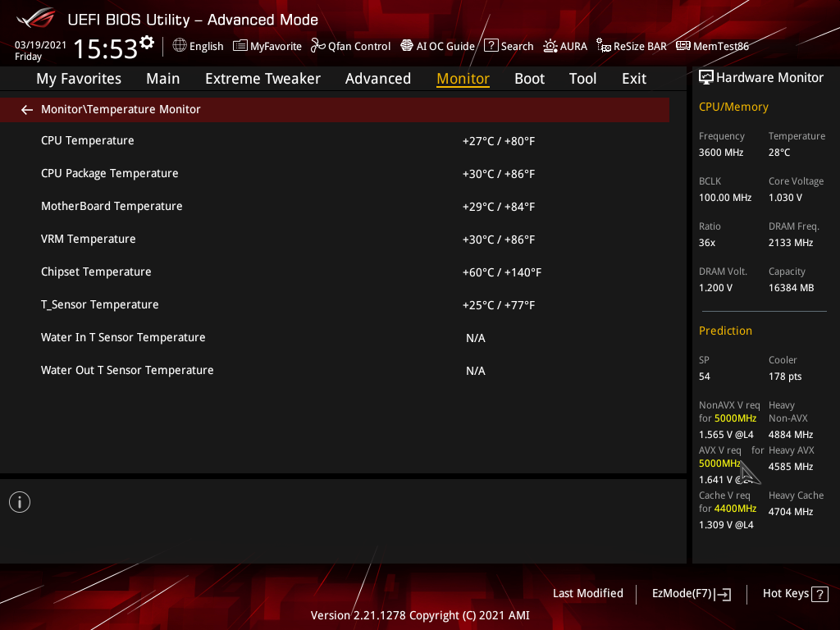
Task: Click the info circle icon
Action: coord(20,502)
